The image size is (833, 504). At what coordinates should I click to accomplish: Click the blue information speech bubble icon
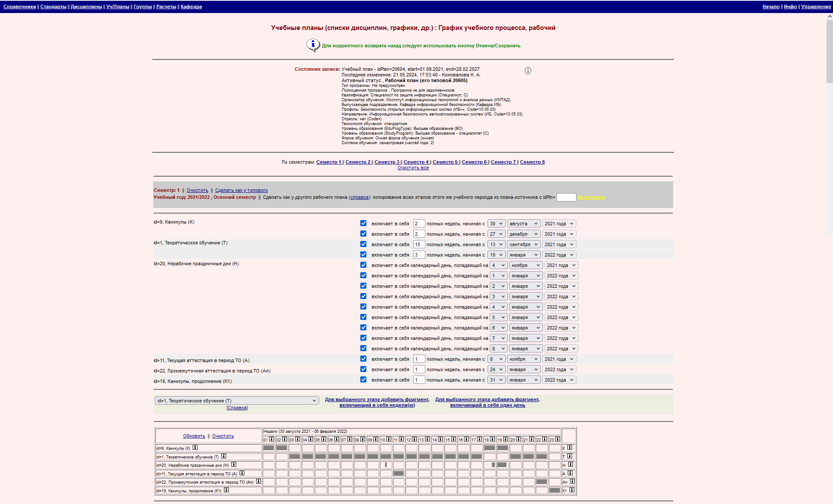point(313,45)
